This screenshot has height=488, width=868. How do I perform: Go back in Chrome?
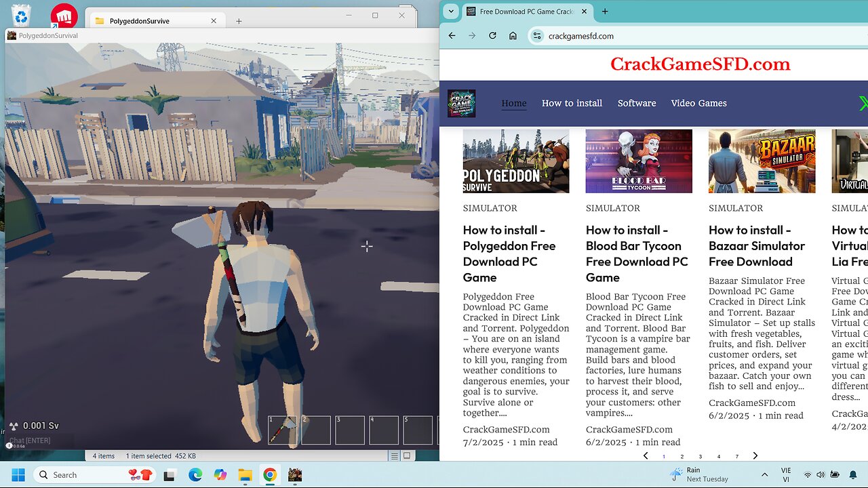(452, 36)
